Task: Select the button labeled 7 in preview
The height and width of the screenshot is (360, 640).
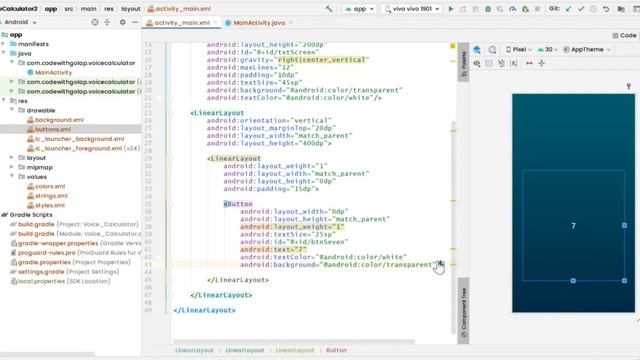Action: (573, 225)
